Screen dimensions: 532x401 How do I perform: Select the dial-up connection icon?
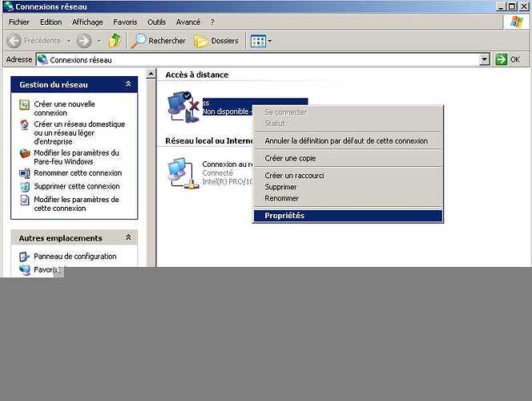[183, 107]
